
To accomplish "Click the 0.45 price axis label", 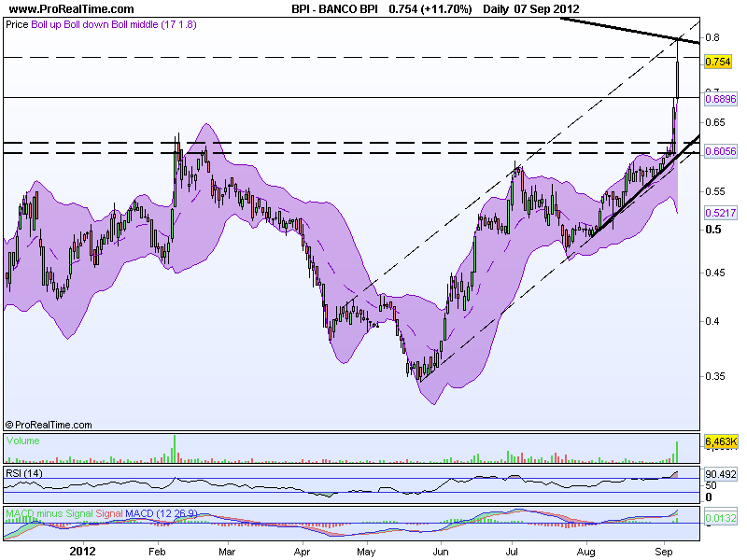I will click(x=715, y=273).
